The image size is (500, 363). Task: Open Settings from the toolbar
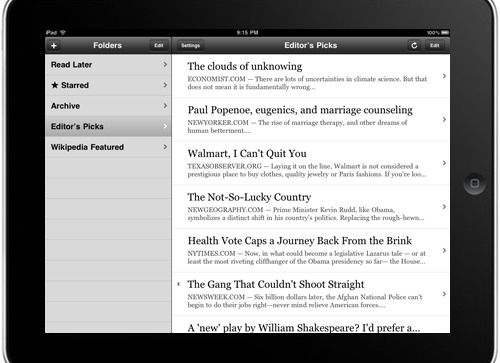[x=190, y=46]
